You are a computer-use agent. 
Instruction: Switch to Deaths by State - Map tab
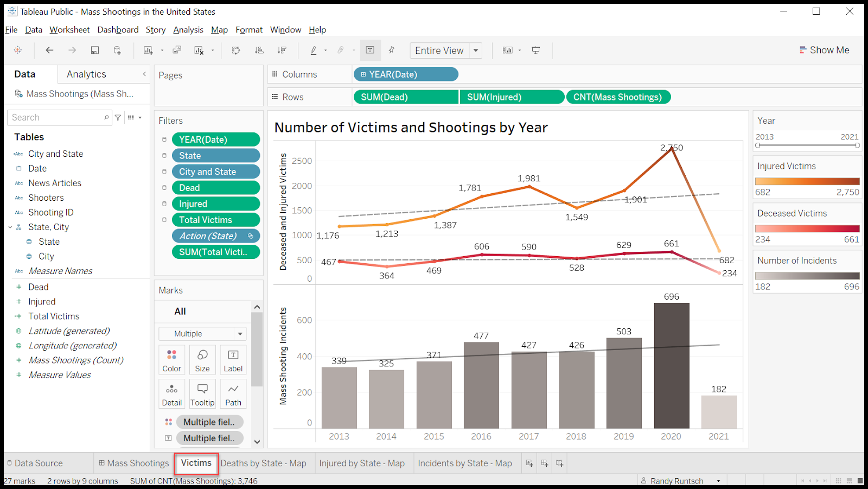tap(263, 463)
